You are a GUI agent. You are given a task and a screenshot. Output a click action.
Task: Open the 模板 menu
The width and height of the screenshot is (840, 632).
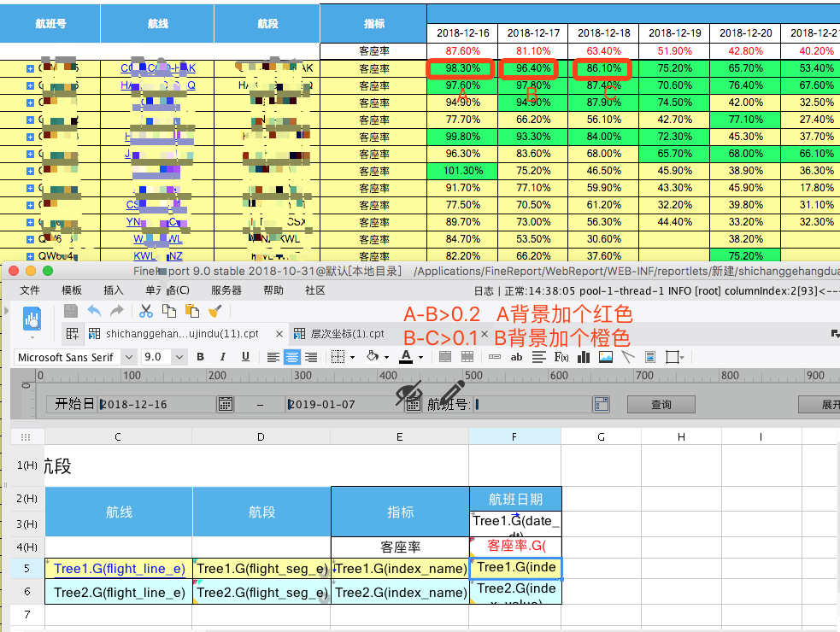coord(72,290)
